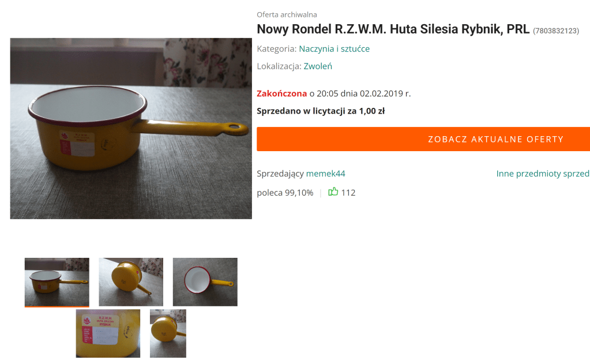Open the R.Z.W.M. label close-up thumbnail
Image resolution: width=590 pixels, height=364 pixels.
coord(108,333)
